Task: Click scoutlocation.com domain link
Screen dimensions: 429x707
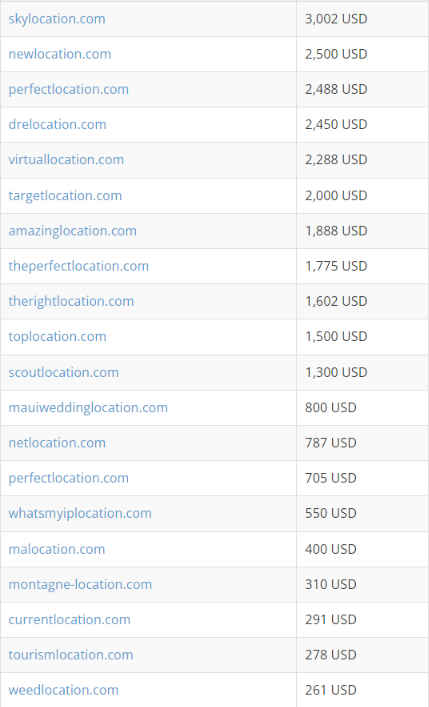Action: coord(64,372)
